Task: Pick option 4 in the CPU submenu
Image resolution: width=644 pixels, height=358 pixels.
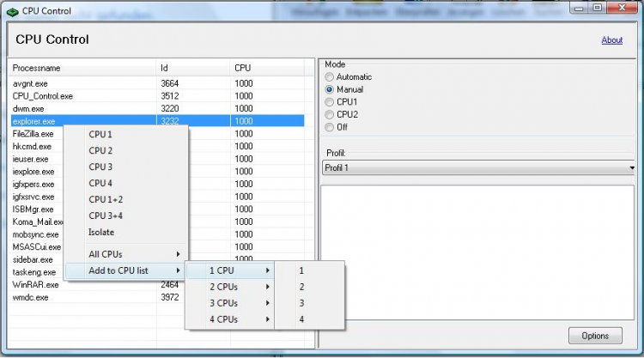Action: tap(309, 319)
